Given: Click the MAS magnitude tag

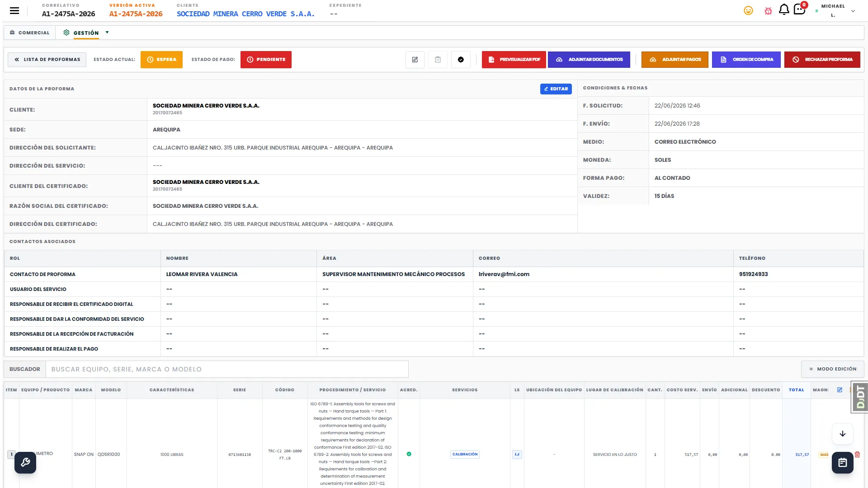Looking at the screenshot, I should (824, 455).
